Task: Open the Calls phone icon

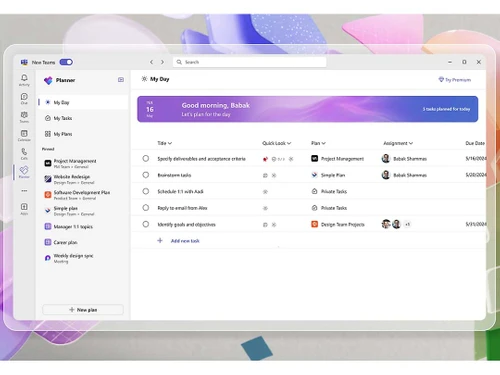Action: click(24, 152)
